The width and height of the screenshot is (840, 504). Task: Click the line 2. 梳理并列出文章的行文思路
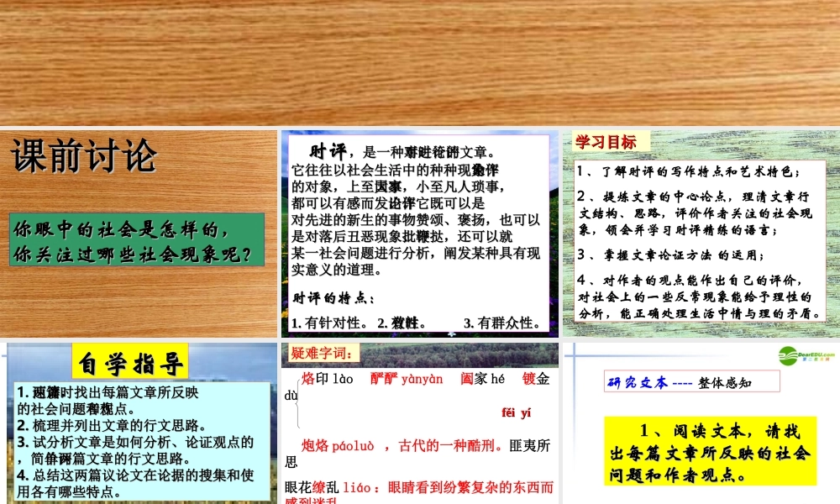tap(112, 426)
